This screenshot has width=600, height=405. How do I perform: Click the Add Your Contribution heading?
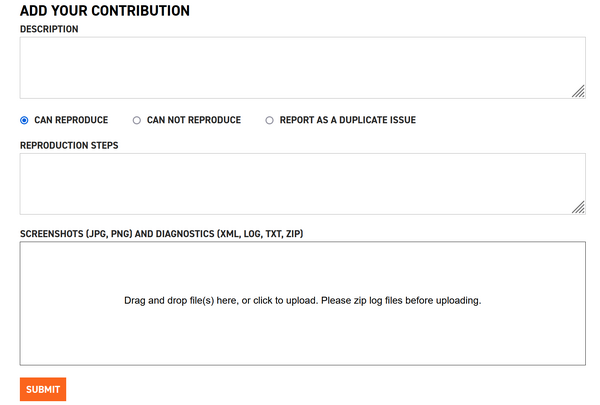(x=105, y=11)
